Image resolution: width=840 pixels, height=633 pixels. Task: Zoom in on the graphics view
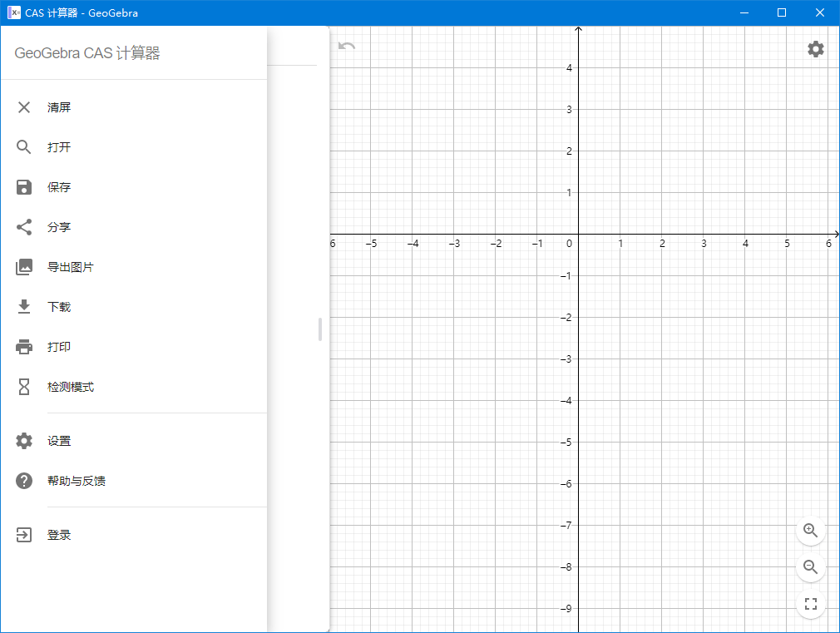[x=810, y=531]
